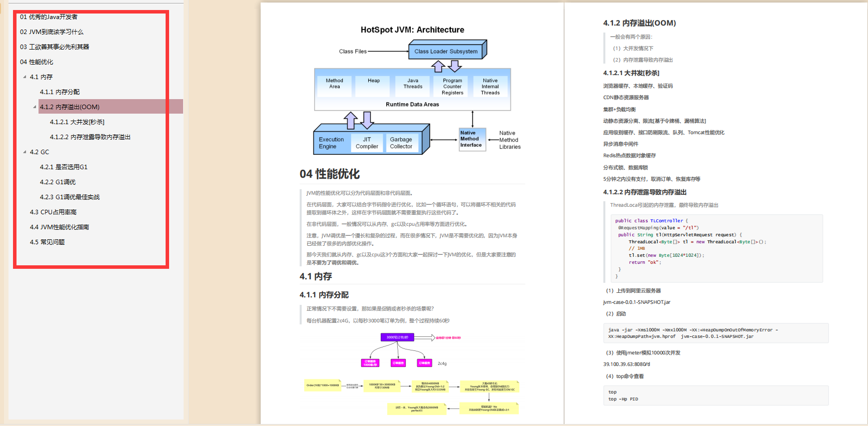This screenshot has height=426, width=868.
Task: Click the 39.100.39.63:8080/tl address text
Action: (626, 364)
